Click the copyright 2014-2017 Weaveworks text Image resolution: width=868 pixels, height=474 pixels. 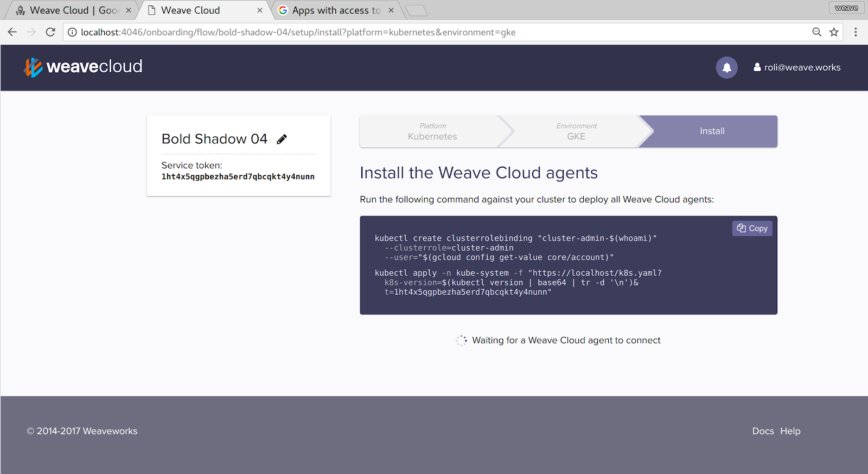pos(82,431)
